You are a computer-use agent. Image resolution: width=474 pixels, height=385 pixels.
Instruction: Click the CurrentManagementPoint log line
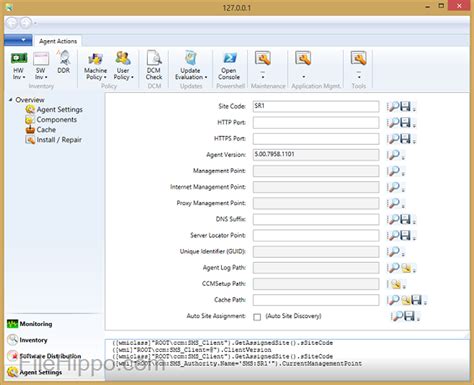237,363
